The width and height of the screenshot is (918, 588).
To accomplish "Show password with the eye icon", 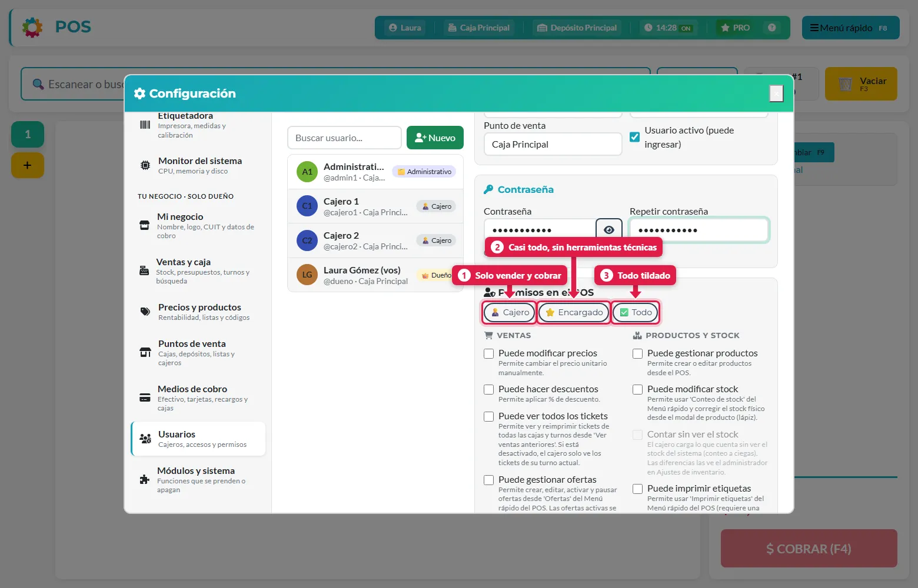I will (609, 230).
